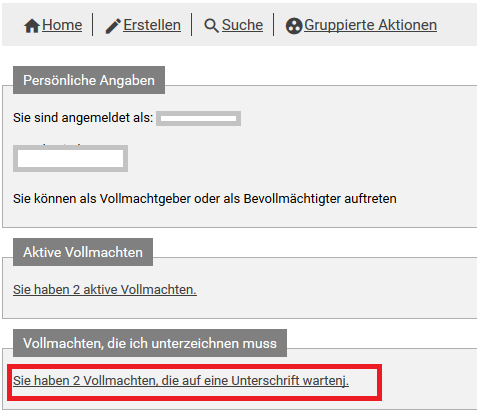Click the large redacted box below login name
The image size is (477, 416).
(x=70, y=158)
